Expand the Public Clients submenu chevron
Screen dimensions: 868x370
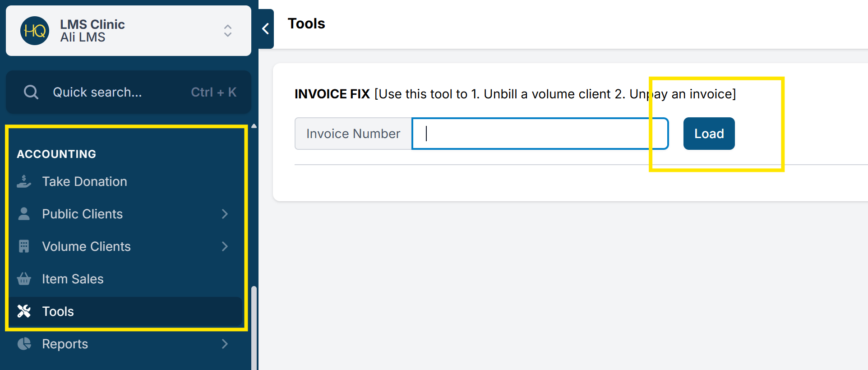pos(225,214)
